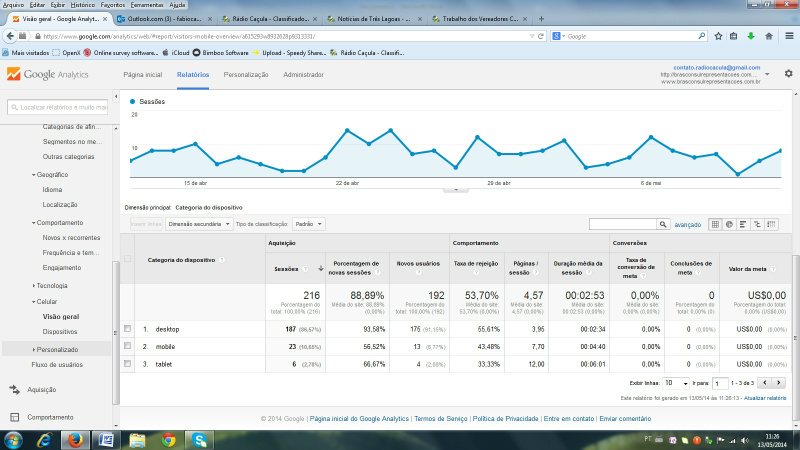
Task: Check the desktop row checkbox
Action: (127, 328)
